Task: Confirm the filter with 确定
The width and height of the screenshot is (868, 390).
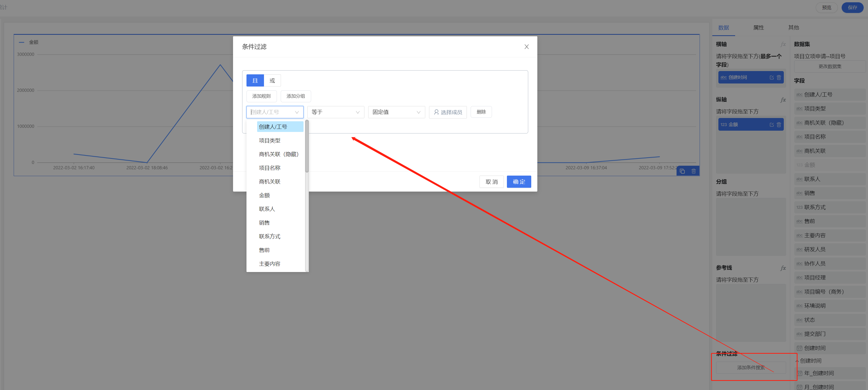Action: 519,182
